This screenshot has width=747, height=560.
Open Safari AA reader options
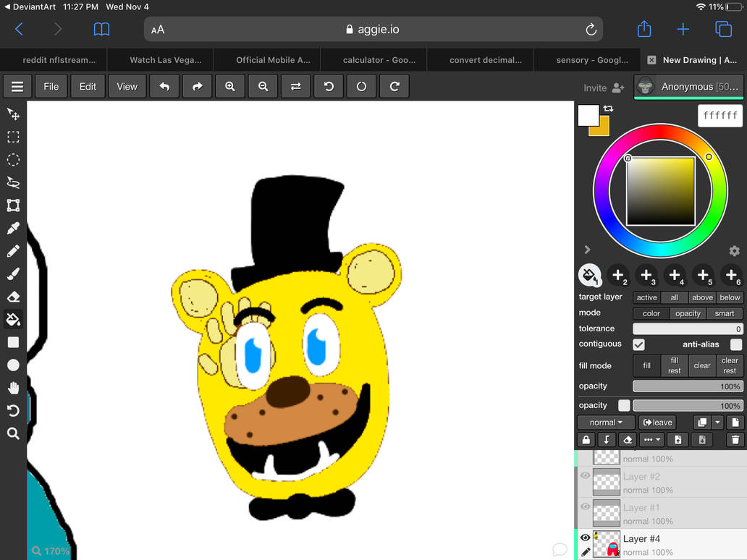click(158, 30)
